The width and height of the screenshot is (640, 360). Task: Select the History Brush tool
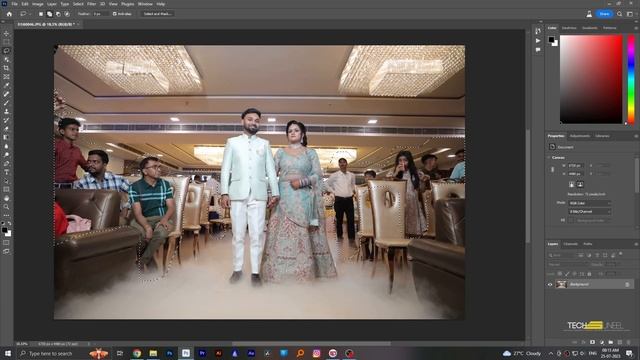(6, 120)
